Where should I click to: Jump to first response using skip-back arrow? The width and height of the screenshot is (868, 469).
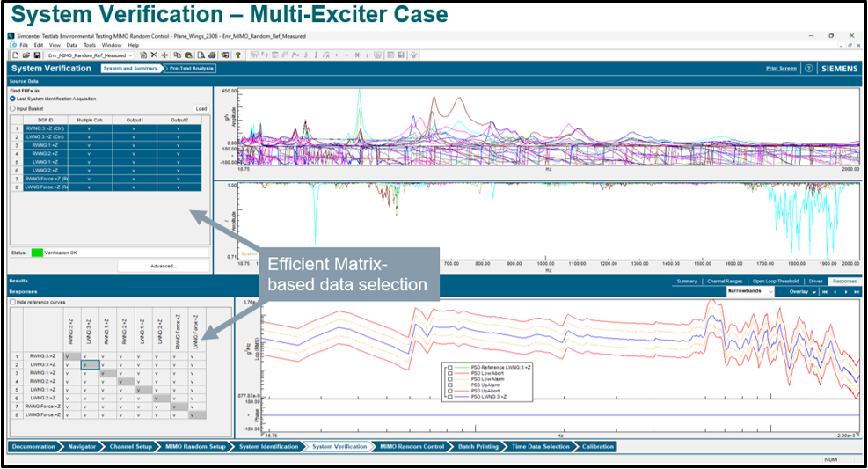[x=824, y=291]
